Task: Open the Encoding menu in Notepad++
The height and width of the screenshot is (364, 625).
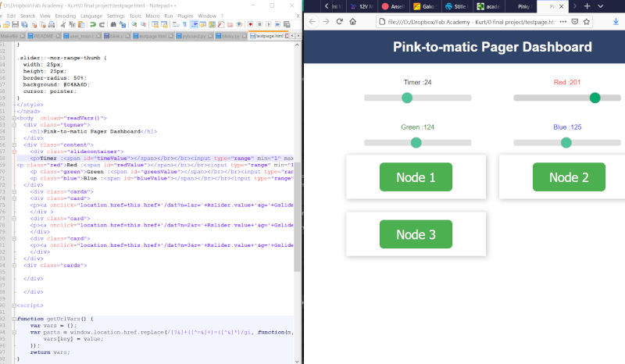Action: point(66,16)
